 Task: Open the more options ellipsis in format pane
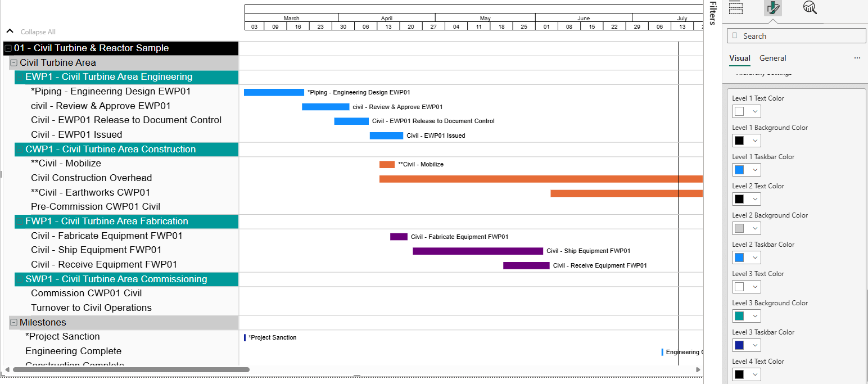(857, 58)
